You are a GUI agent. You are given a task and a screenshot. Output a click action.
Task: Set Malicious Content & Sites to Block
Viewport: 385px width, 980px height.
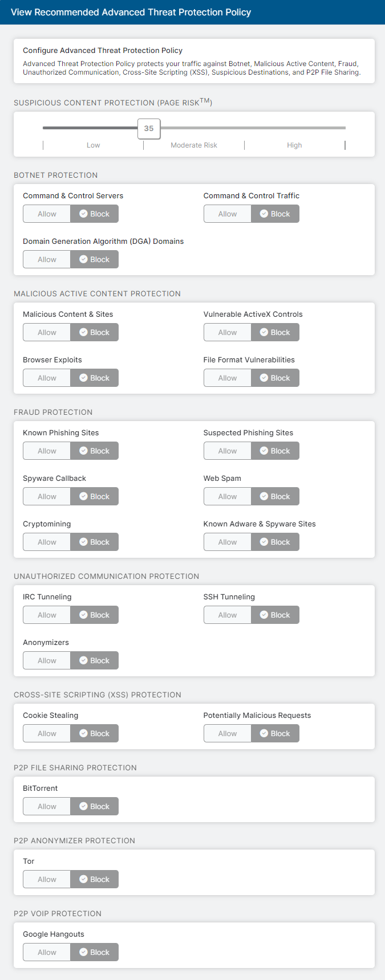(x=95, y=333)
